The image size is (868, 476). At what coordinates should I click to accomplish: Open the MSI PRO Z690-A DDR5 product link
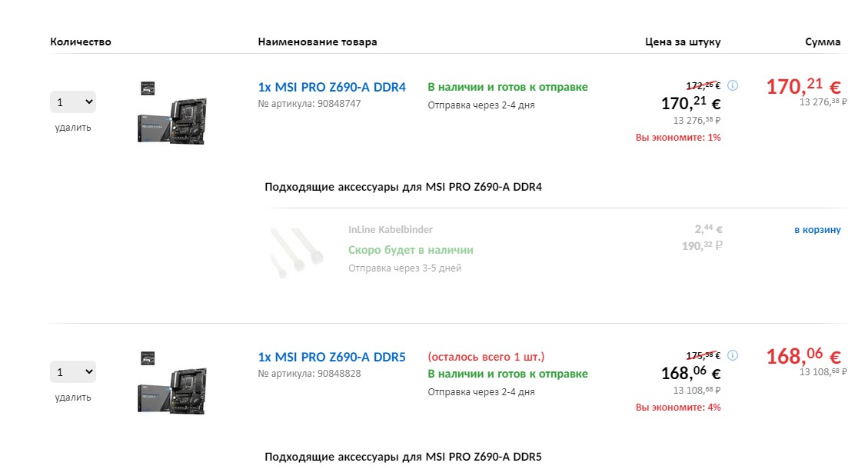tap(331, 357)
